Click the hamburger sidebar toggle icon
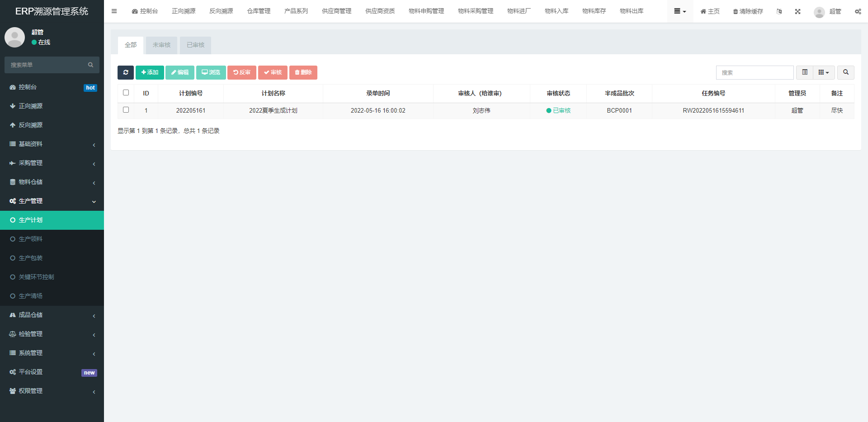 114,11
